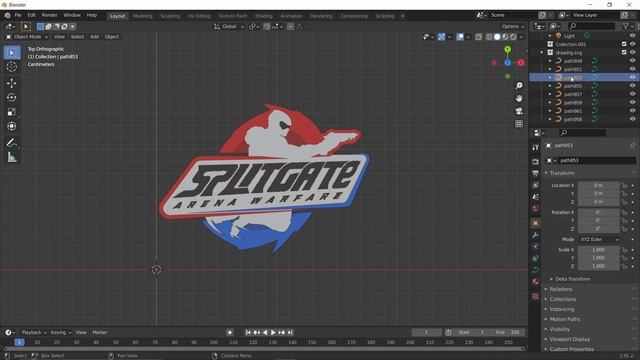Click the green Y axis gizmo ball

507,49
